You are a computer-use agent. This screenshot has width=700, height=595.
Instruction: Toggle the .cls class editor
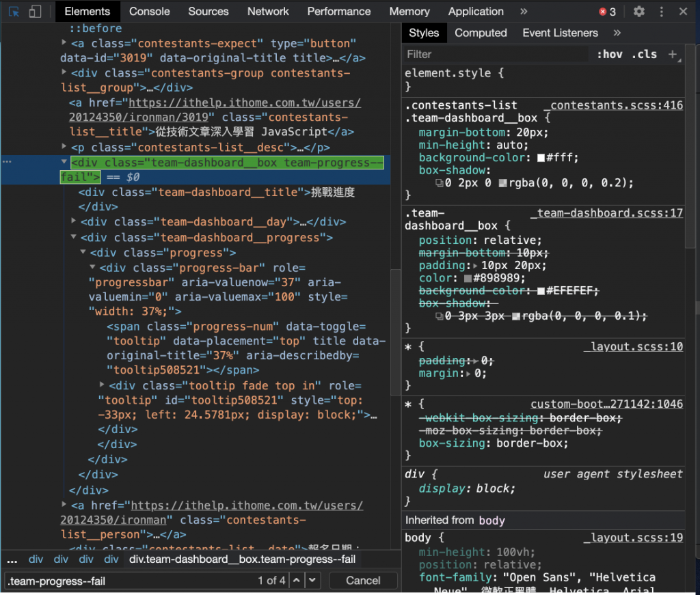coord(644,55)
